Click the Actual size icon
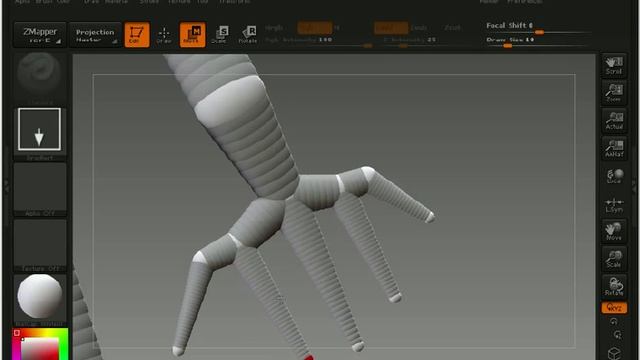640x360 pixels. point(614,121)
